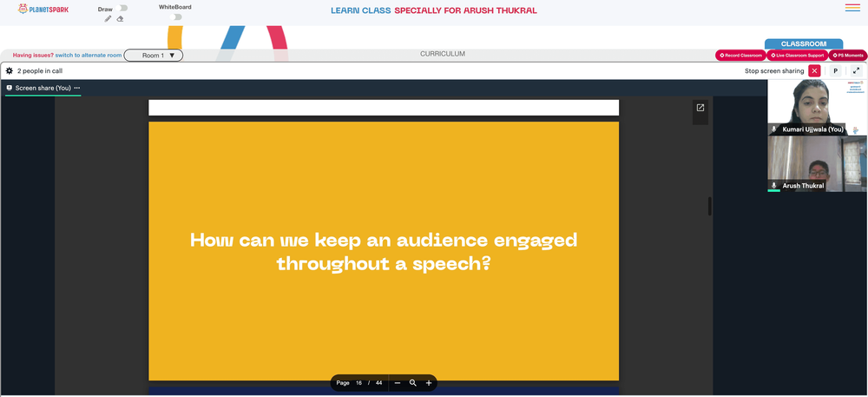This screenshot has height=397, width=868.
Task: Switch to the CURRICULUM tab
Action: tap(443, 54)
